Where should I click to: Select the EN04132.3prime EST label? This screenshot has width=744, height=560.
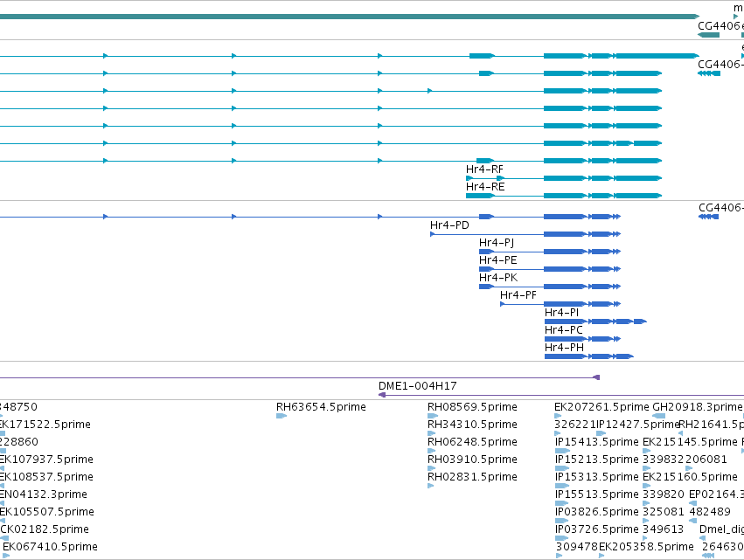44,494
